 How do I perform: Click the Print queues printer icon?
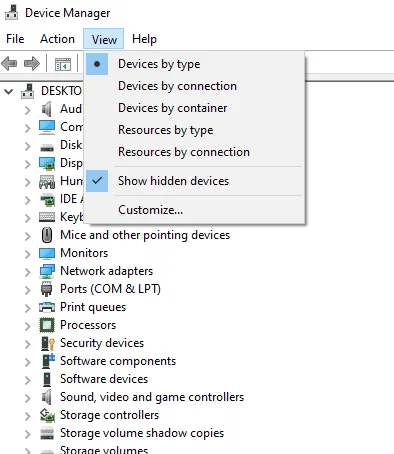(47, 307)
